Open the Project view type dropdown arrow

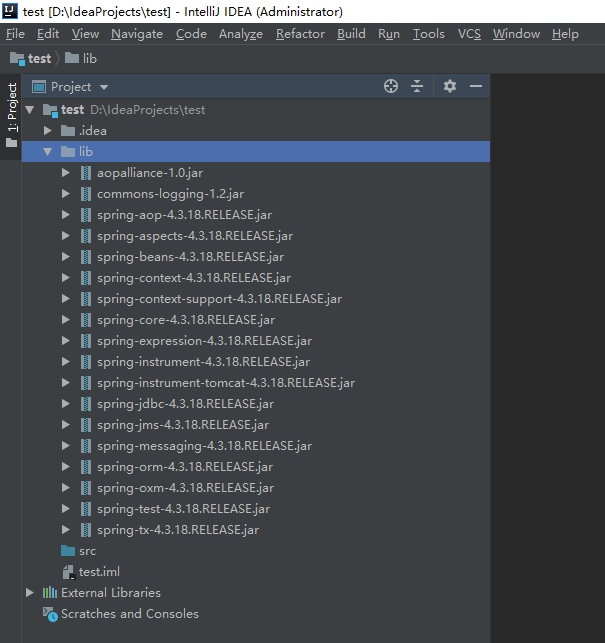[x=104, y=87]
